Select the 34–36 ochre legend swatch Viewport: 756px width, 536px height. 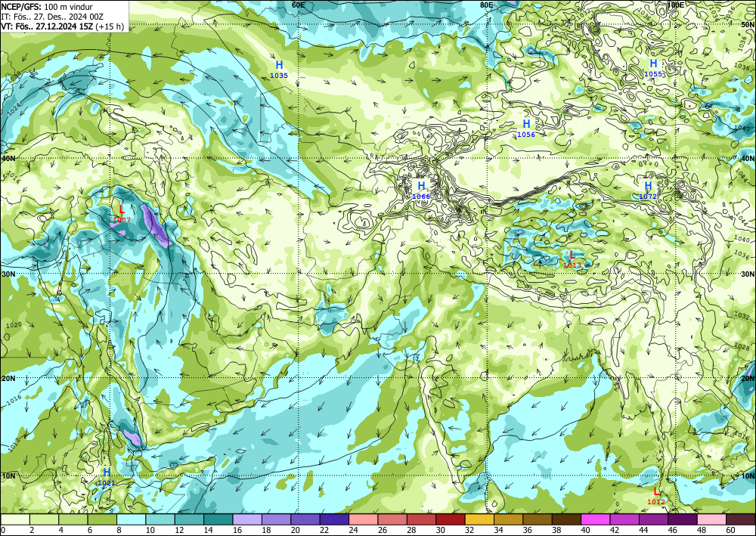pyautogui.click(x=508, y=519)
